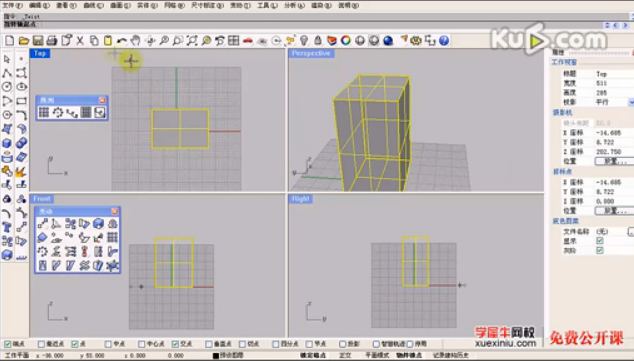Toggle the 端点 (End) osnap checkbox
The image size is (634, 361).
tap(8, 344)
